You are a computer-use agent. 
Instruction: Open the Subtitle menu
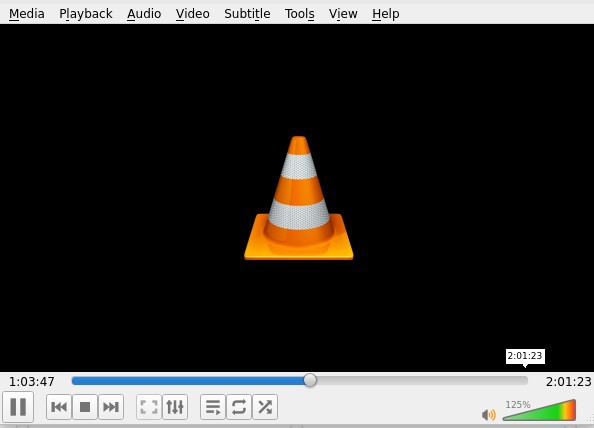pos(247,14)
